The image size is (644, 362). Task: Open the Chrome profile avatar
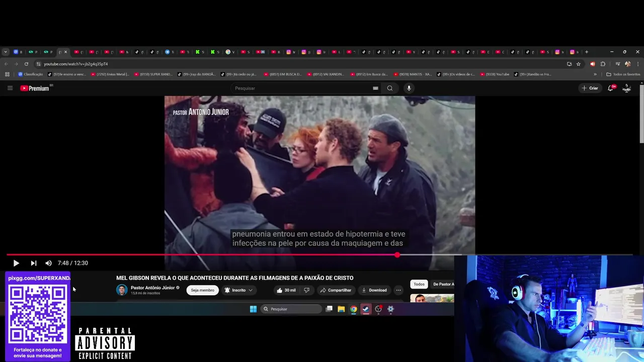point(627,64)
